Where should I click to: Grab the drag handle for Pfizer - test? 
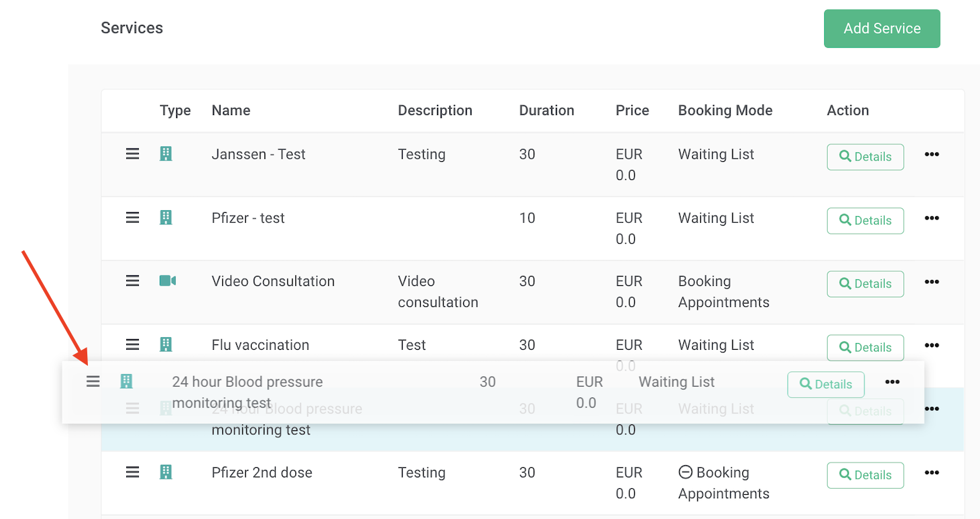tap(133, 218)
